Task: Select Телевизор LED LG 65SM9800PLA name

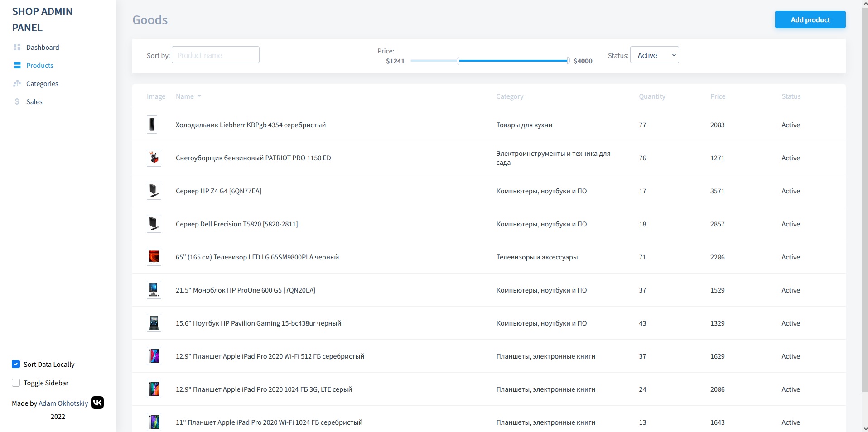Action: point(257,257)
